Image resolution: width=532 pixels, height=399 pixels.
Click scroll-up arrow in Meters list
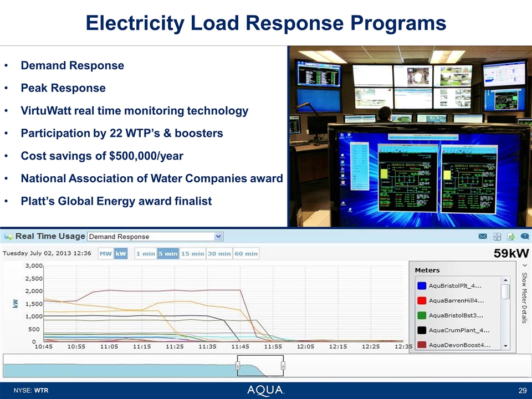tap(505, 279)
